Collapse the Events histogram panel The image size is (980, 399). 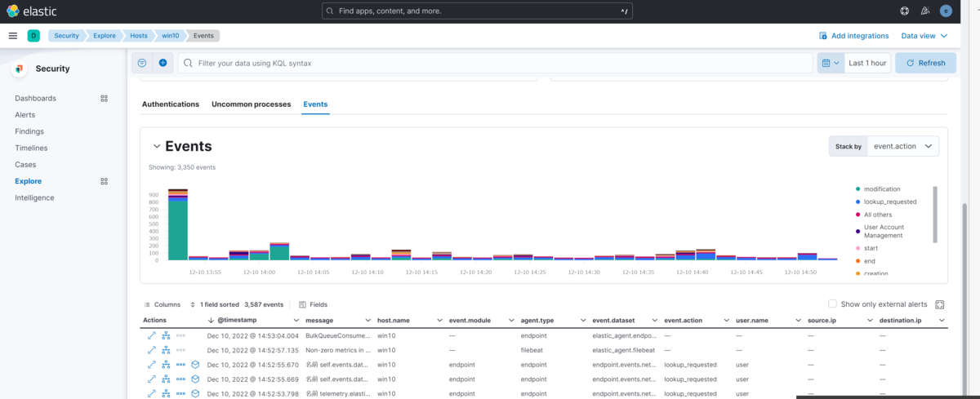click(x=156, y=146)
